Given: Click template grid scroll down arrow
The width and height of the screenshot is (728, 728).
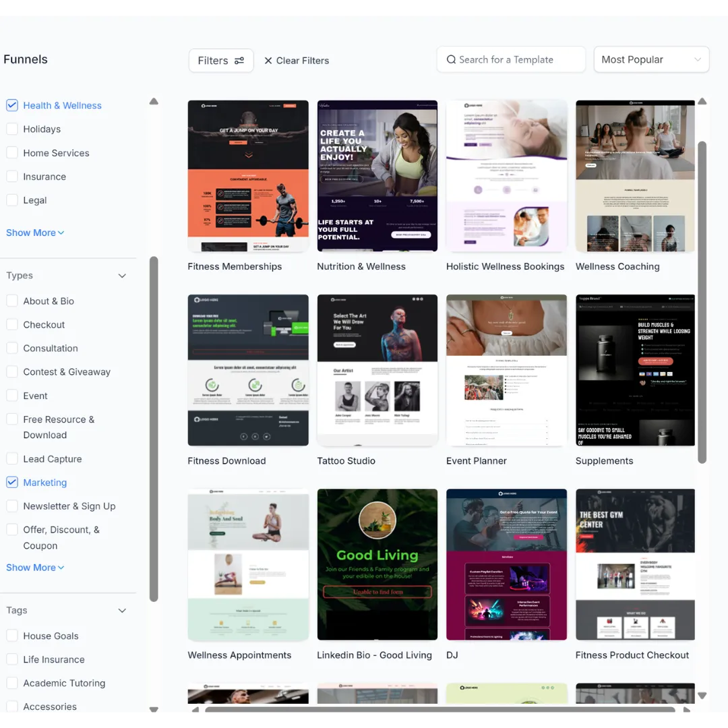Looking at the screenshot, I should tap(702, 696).
